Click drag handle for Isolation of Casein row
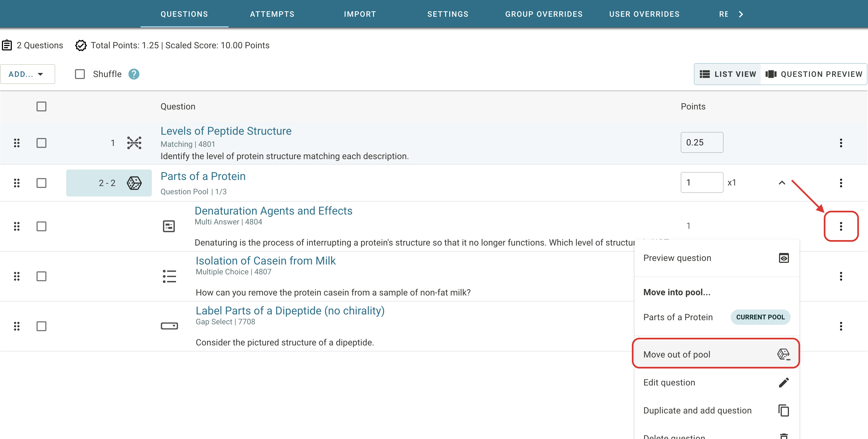 [x=16, y=276]
